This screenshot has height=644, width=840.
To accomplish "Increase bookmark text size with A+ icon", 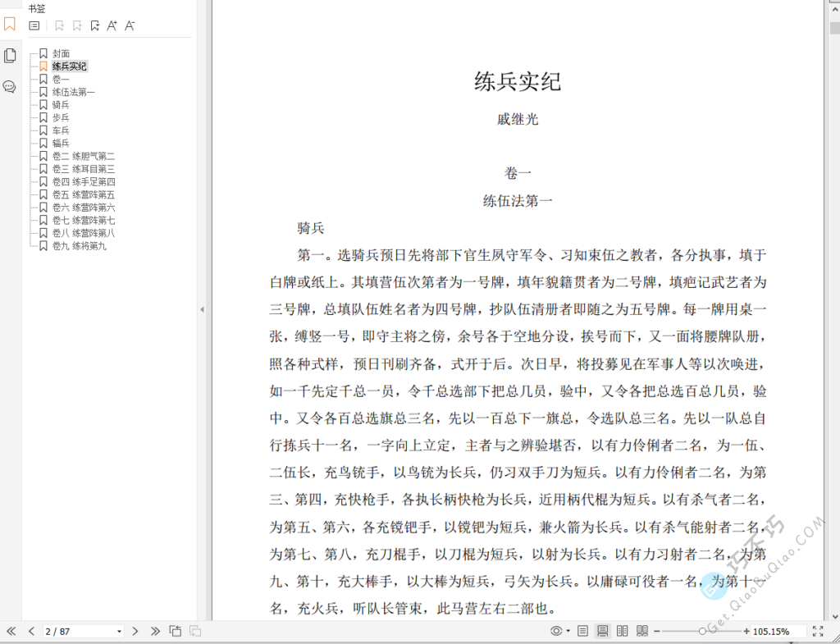I will coord(112,25).
